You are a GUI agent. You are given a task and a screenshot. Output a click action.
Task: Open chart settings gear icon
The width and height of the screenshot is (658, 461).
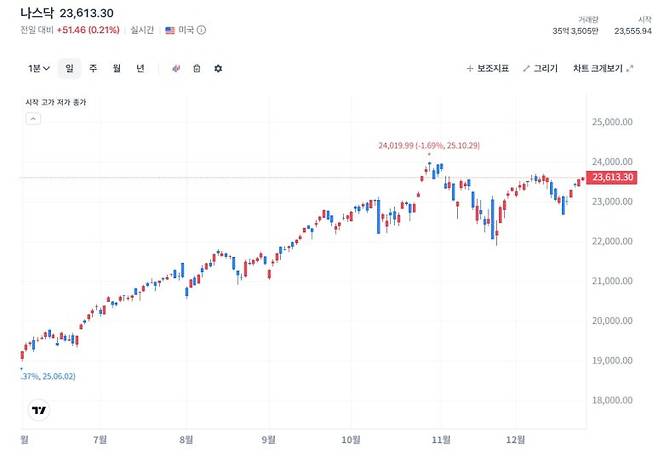pos(218,68)
